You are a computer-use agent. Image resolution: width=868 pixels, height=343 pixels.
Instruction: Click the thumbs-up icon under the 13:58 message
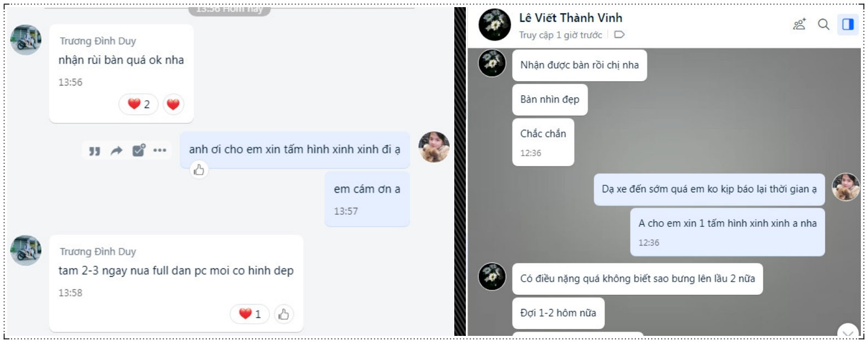284,314
